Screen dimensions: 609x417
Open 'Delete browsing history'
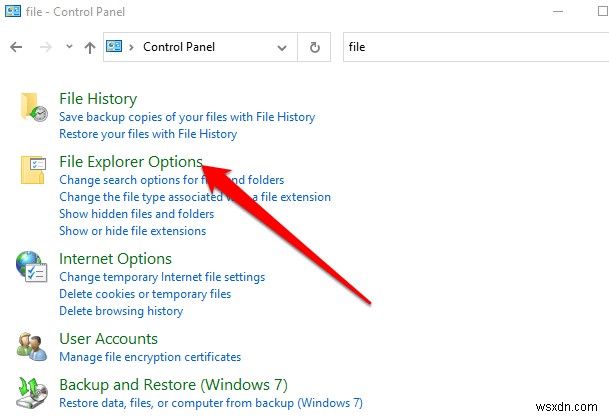(x=121, y=311)
